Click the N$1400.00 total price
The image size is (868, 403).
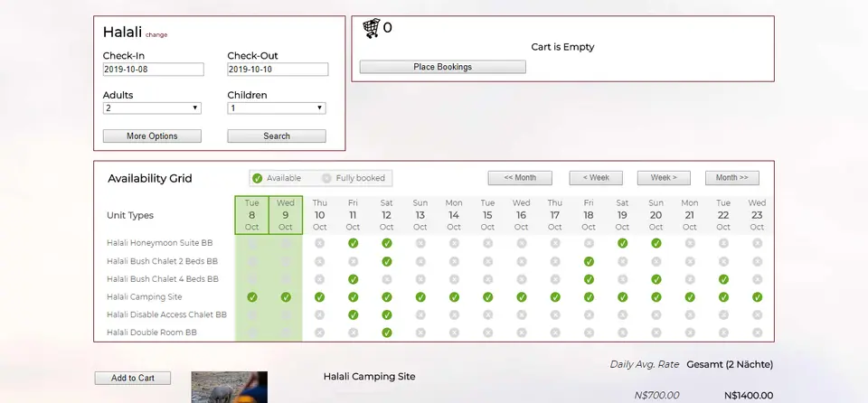tap(749, 395)
